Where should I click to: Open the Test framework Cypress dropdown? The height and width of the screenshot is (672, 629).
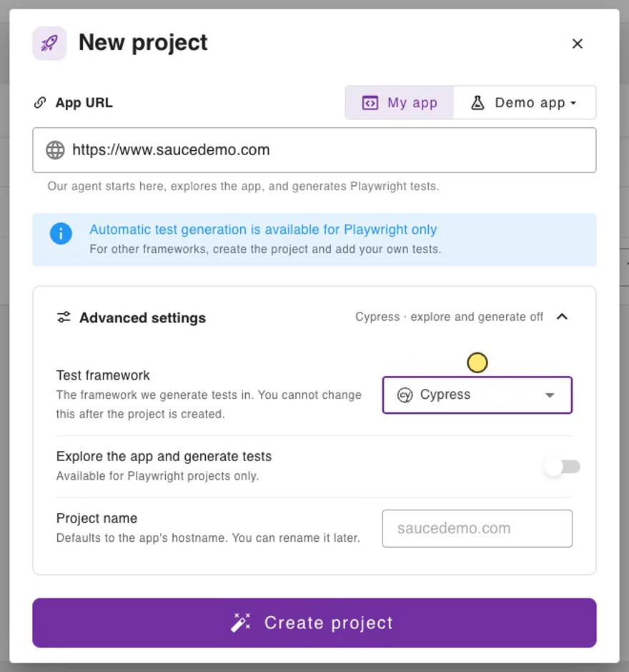tap(477, 395)
